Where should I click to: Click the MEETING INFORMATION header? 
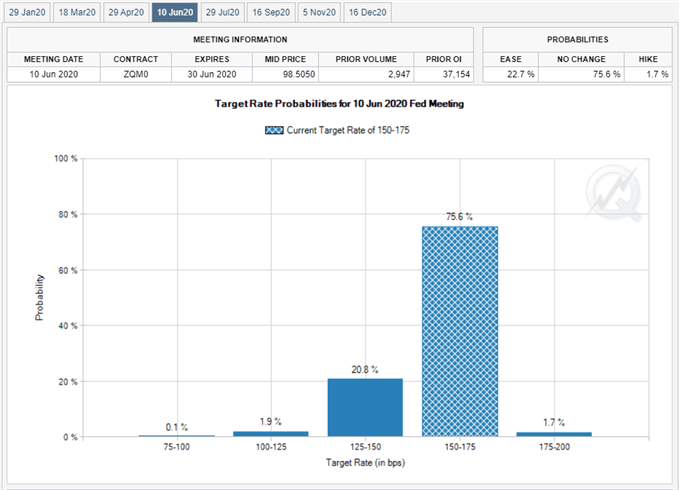pyautogui.click(x=240, y=39)
